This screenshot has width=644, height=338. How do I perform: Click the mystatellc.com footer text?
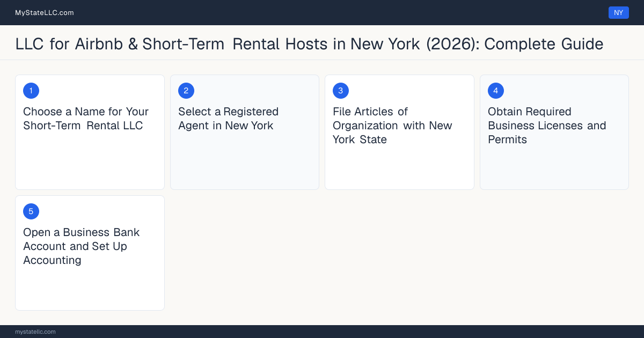pos(35,332)
